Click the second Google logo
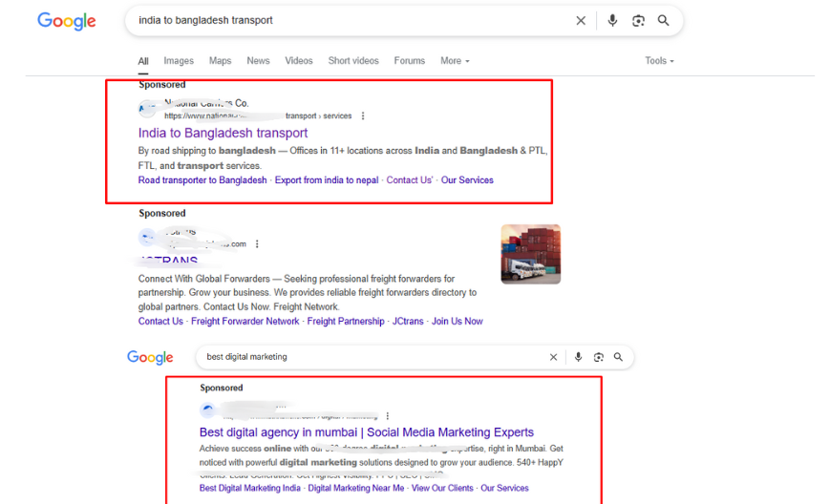Viewport: 830px width, 504px height. [150, 358]
